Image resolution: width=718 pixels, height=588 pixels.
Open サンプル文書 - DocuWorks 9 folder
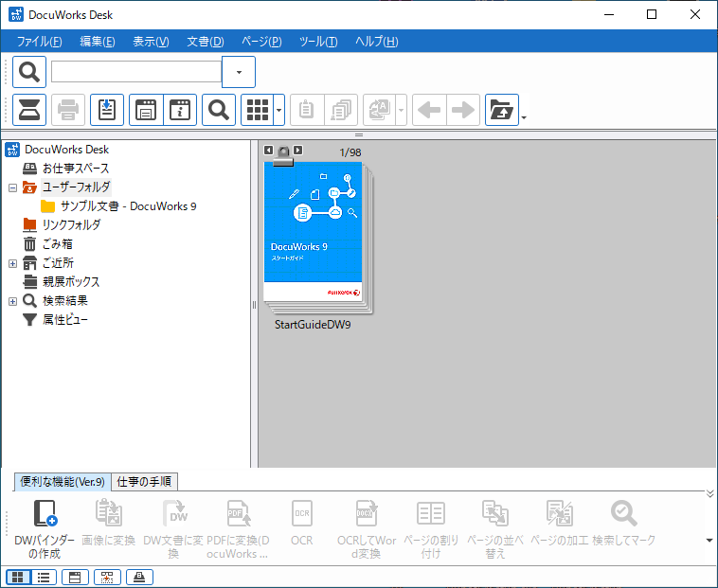(x=128, y=206)
